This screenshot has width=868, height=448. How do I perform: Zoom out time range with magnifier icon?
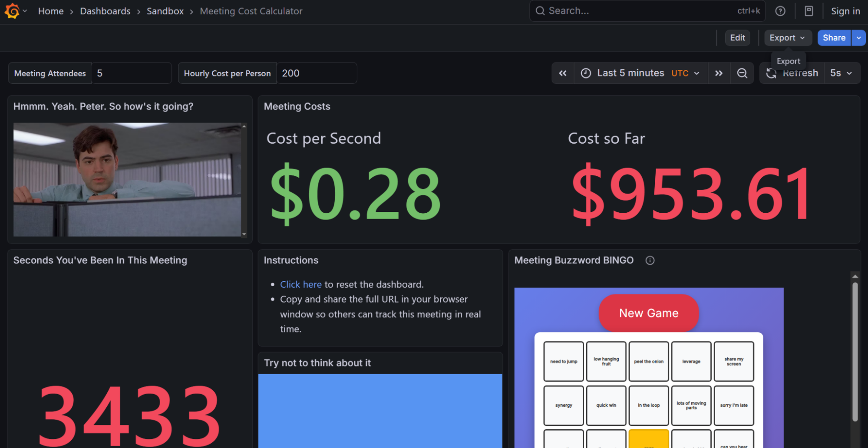point(742,73)
